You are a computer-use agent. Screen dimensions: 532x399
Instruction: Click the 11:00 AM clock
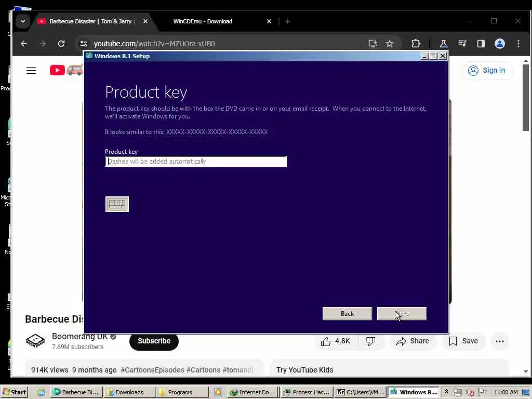click(506, 392)
